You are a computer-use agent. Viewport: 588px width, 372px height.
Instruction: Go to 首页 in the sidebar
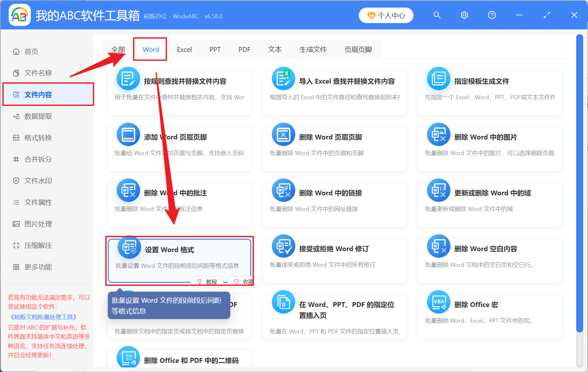click(x=31, y=51)
